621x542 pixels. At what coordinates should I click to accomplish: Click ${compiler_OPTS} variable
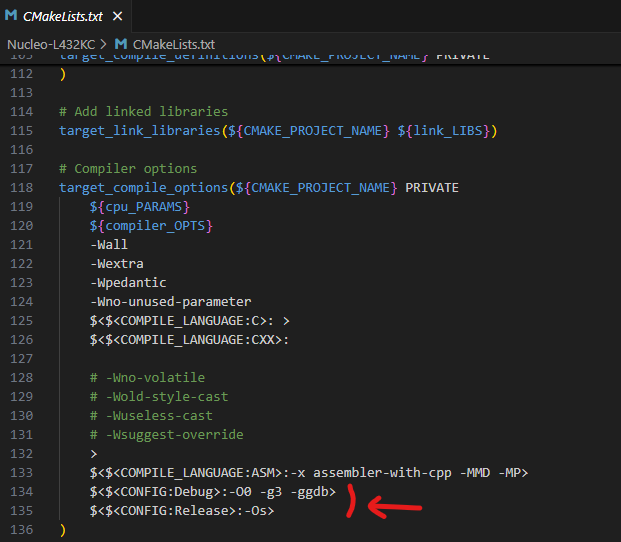[x=151, y=226]
